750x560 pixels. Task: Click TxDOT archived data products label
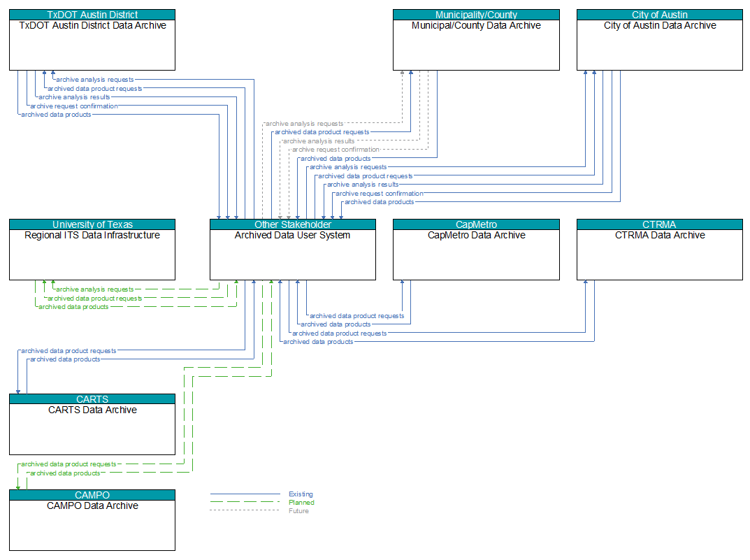pyautogui.click(x=56, y=115)
